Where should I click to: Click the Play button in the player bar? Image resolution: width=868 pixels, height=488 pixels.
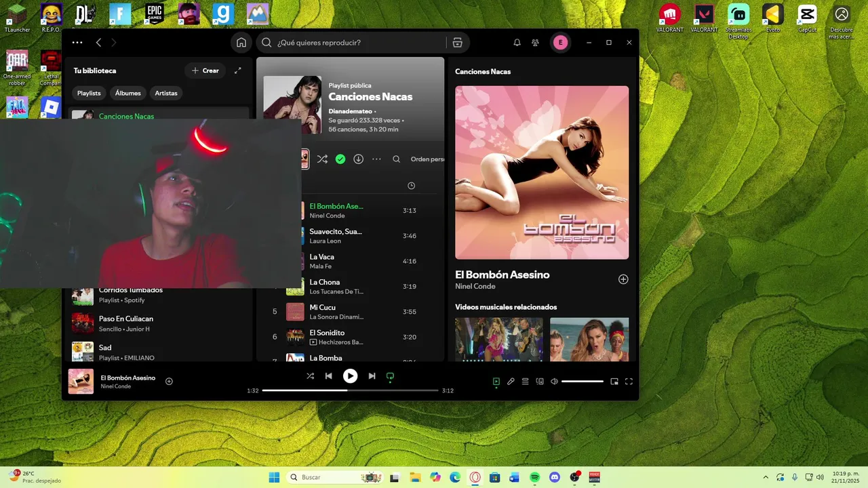click(350, 375)
